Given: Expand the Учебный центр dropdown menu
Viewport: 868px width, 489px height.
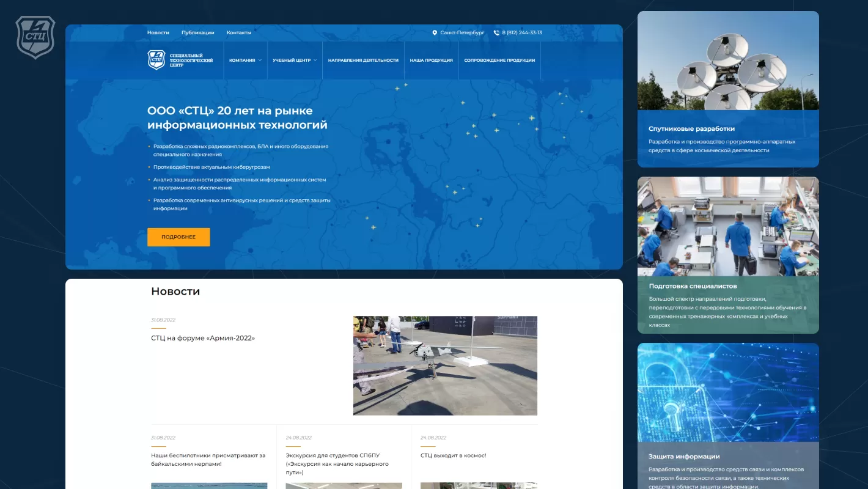Looking at the screenshot, I should [295, 61].
